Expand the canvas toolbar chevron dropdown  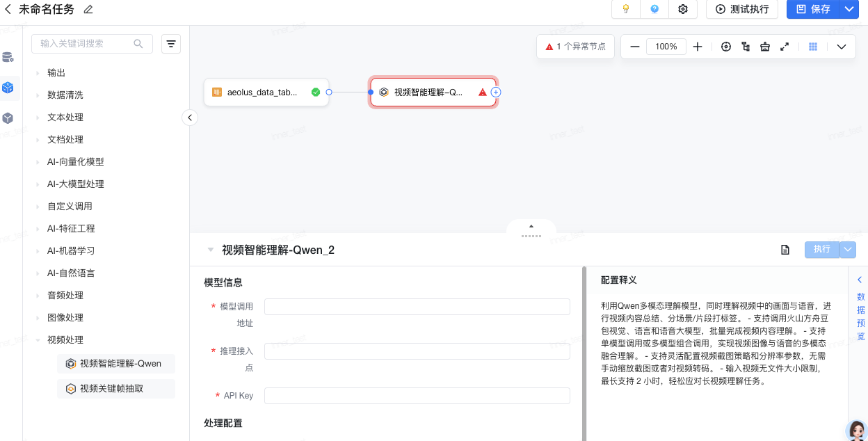click(x=842, y=47)
